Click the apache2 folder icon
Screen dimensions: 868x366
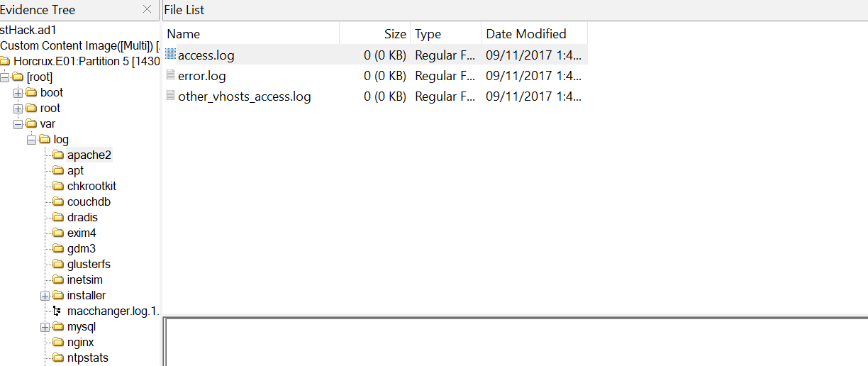click(x=58, y=155)
